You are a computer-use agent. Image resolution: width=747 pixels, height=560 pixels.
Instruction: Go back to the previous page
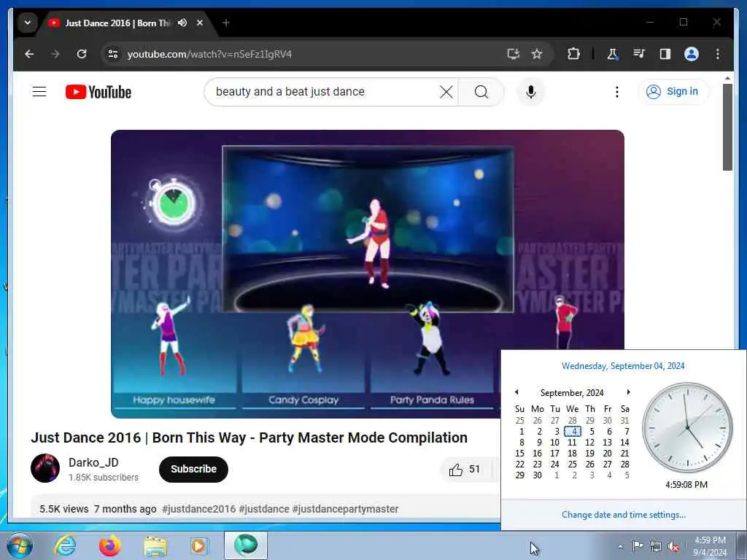tap(29, 54)
